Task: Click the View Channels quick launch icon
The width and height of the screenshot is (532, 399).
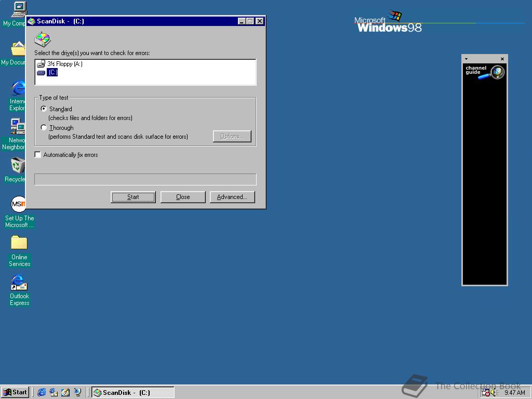Action: coord(78,392)
